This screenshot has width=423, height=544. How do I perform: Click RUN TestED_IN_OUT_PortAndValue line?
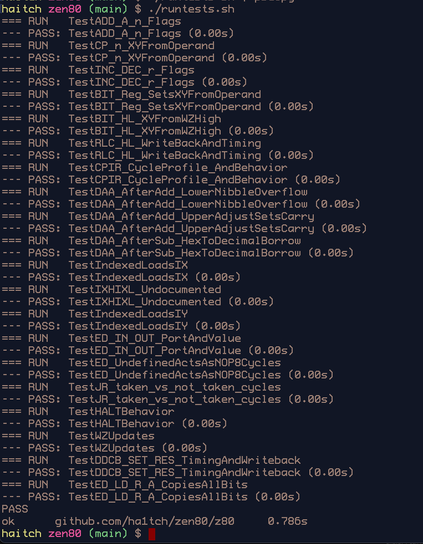(x=121, y=338)
